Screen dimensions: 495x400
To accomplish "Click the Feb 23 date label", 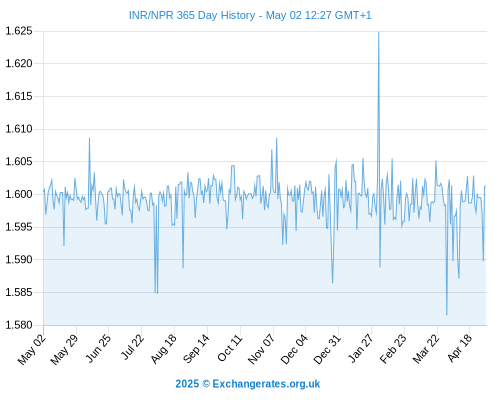I will pyautogui.click(x=393, y=349).
